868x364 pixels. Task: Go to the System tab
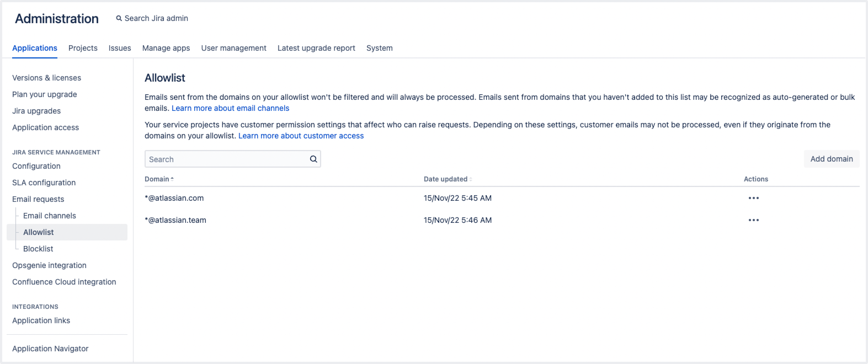click(x=379, y=48)
